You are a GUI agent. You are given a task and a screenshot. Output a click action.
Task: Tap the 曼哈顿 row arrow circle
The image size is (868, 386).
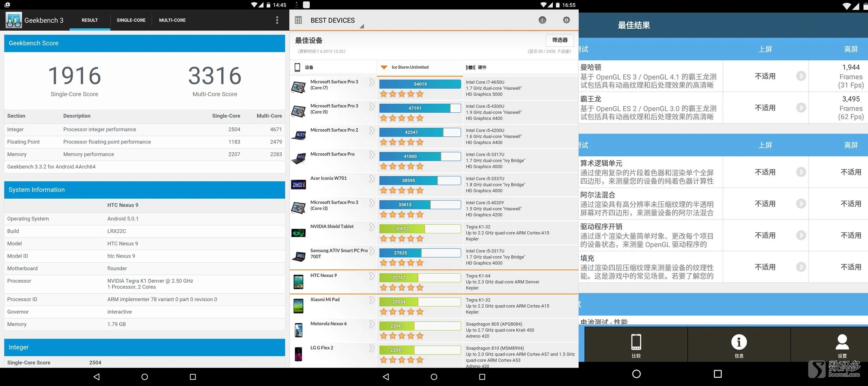point(801,76)
